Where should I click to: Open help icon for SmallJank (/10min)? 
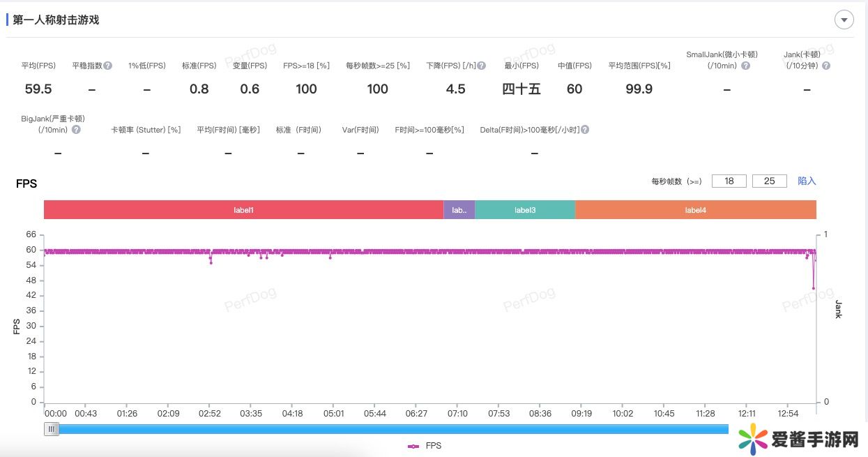tap(745, 66)
